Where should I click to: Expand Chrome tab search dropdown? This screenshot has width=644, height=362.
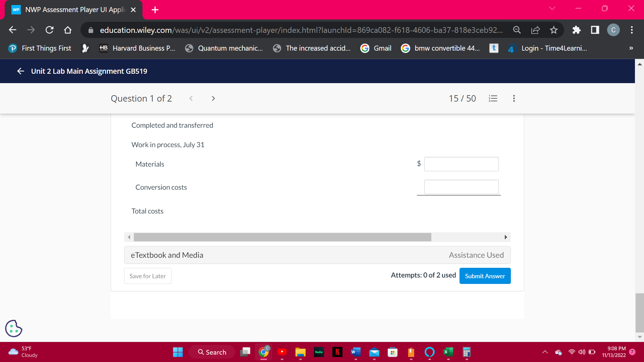[x=552, y=8]
